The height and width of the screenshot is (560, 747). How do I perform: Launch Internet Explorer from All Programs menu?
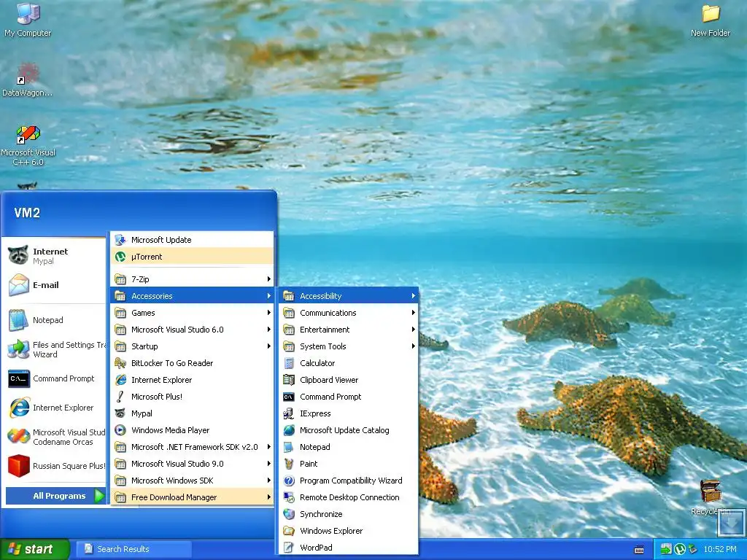[x=192, y=380]
